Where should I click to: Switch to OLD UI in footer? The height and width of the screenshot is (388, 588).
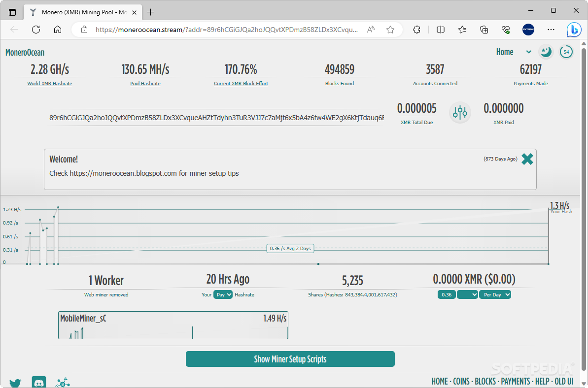pos(564,381)
